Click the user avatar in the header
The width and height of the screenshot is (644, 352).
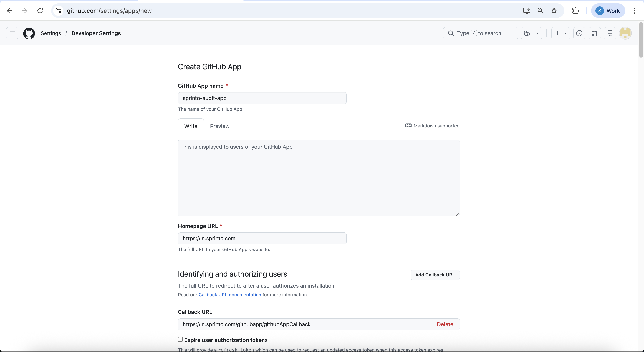click(x=625, y=33)
